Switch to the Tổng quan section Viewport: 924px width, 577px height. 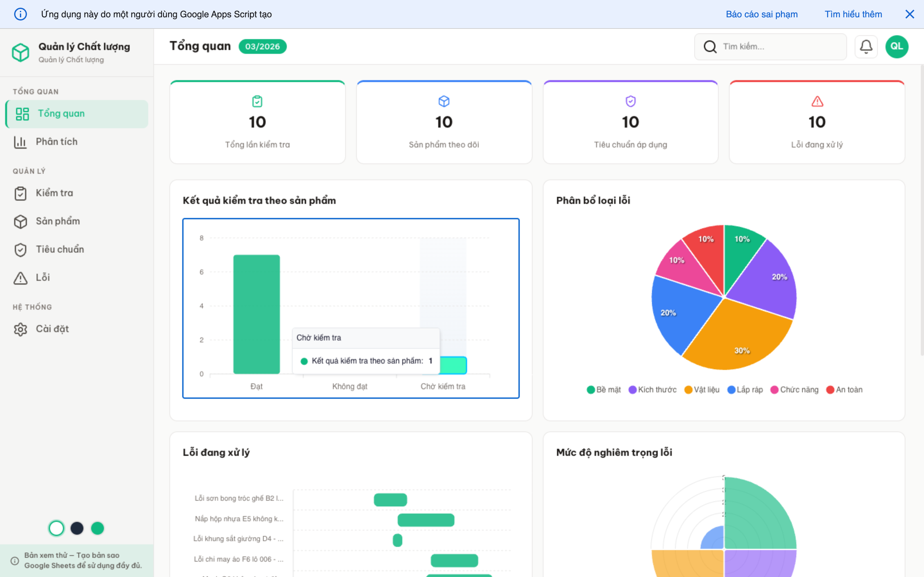point(61,113)
